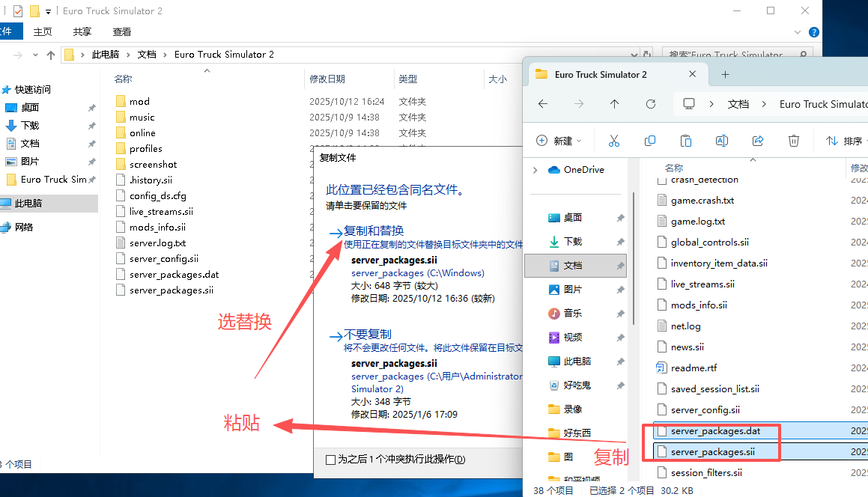Open the 查看 ribbon tab
868x497 pixels.
coord(122,31)
